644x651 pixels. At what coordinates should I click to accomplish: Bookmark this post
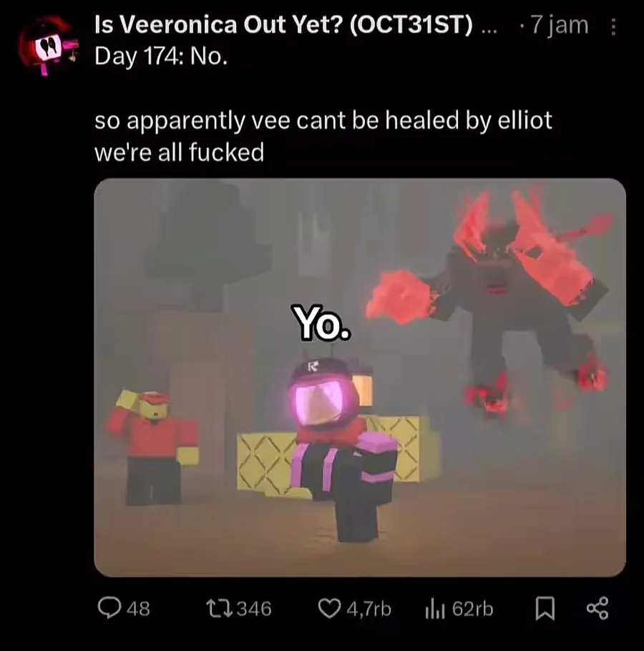coord(545,609)
